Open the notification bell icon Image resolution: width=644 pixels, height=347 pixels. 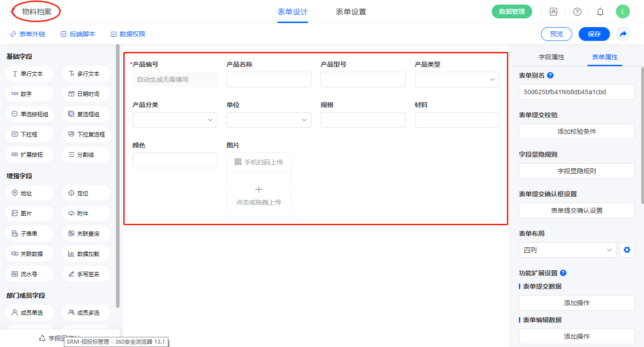[600, 12]
